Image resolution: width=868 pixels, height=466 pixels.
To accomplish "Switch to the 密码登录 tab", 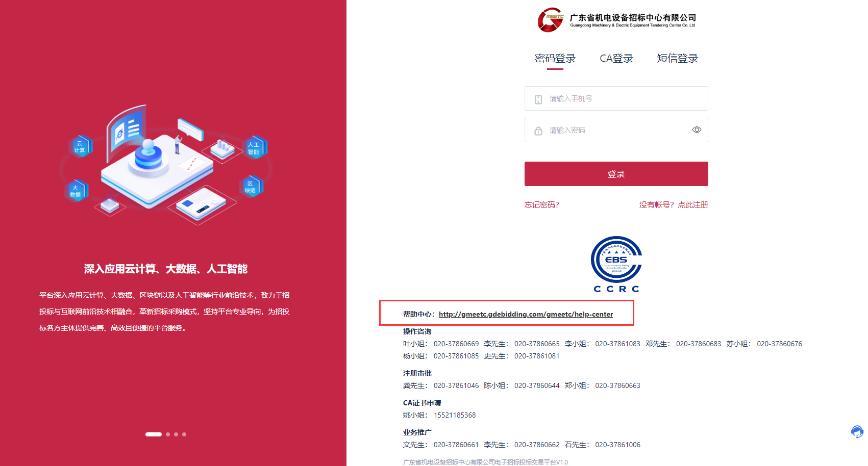I will coord(555,59).
